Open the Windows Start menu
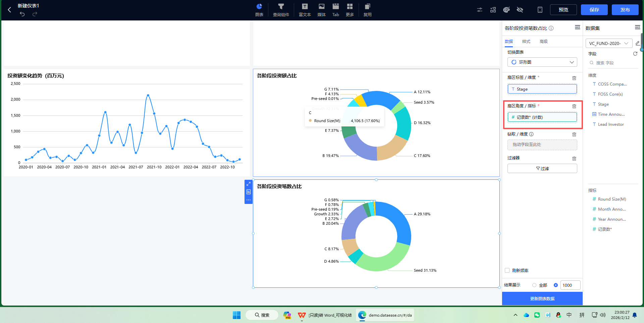The image size is (644, 323). pyautogui.click(x=236, y=315)
